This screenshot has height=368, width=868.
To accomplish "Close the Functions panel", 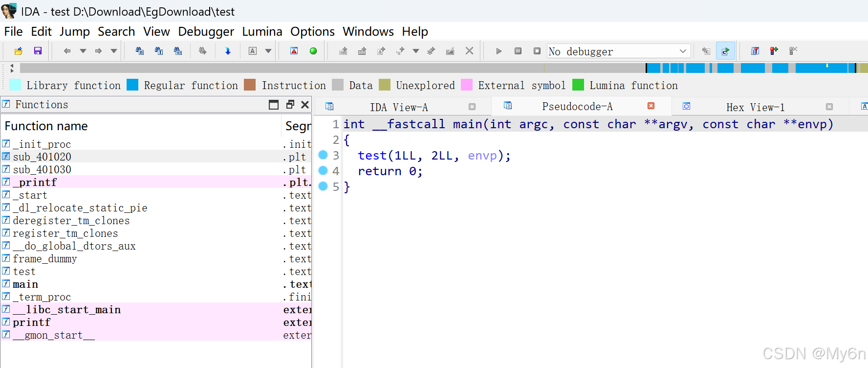I will [x=305, y=104].
